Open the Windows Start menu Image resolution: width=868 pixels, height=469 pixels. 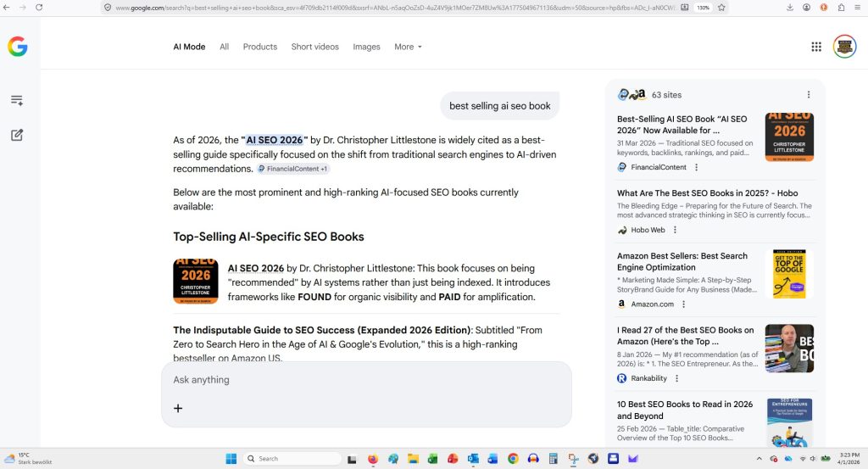231,459
